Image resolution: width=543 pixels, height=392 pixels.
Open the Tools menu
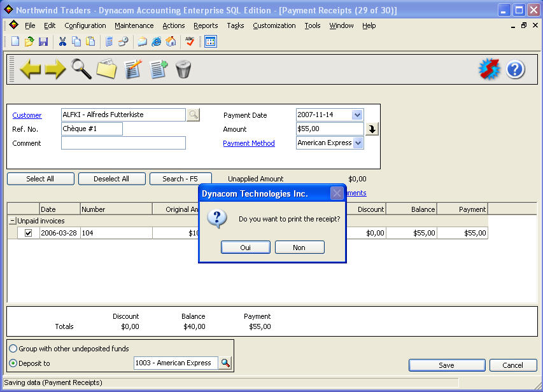tap(313, 25)
